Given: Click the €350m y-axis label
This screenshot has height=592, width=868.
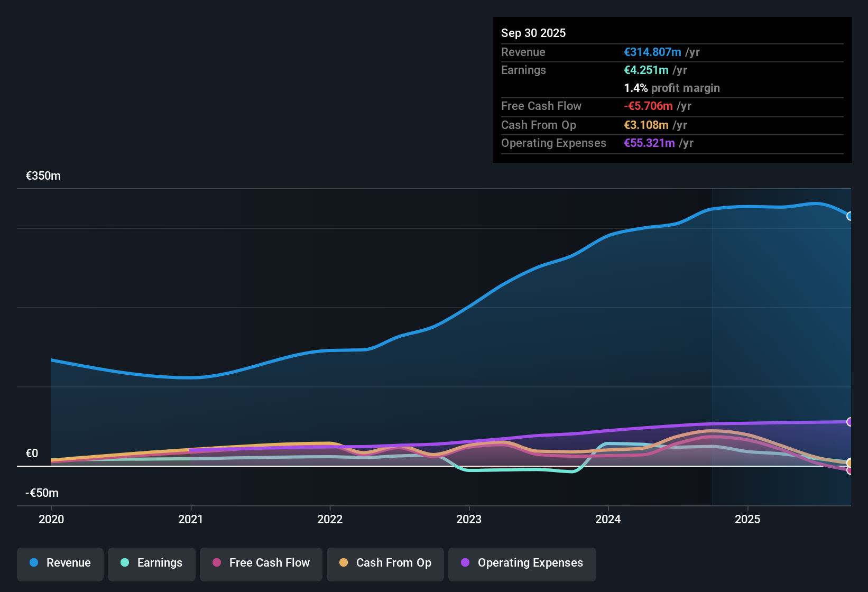Looking at the screenshot, I should [x=43, y=176].
